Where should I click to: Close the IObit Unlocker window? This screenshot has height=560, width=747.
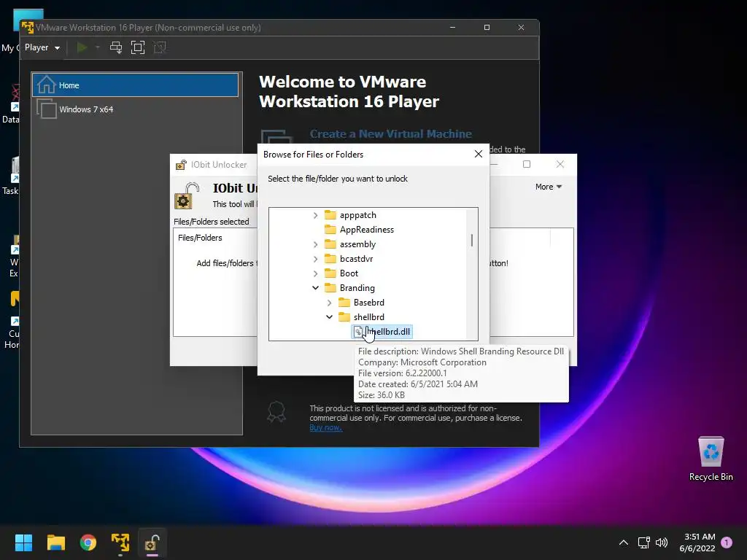coord(560,164)
